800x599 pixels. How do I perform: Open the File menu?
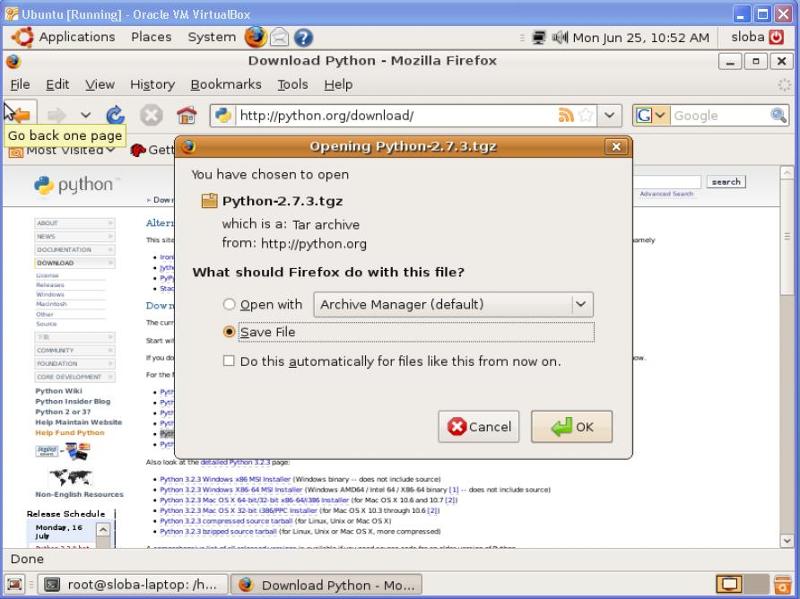20,85
